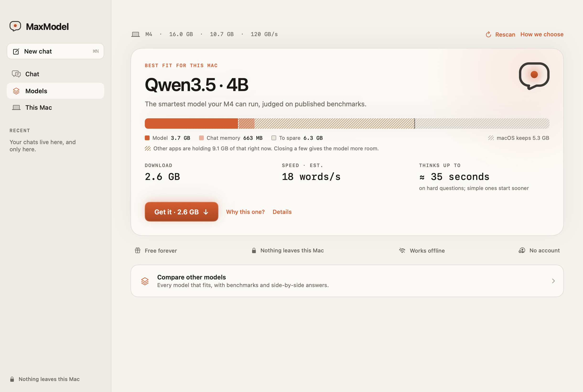583x392 pixels.
Task: Click the gift icon by Free forever
Action: coord(138,250)
